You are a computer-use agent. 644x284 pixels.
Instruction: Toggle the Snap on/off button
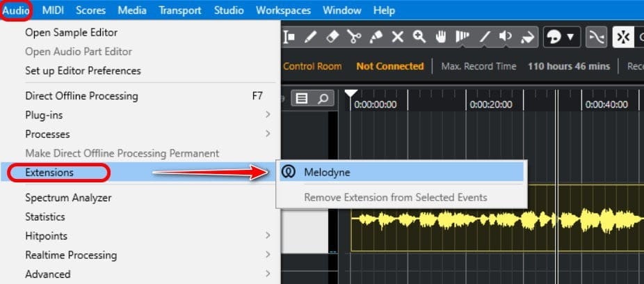pos(623,38)
